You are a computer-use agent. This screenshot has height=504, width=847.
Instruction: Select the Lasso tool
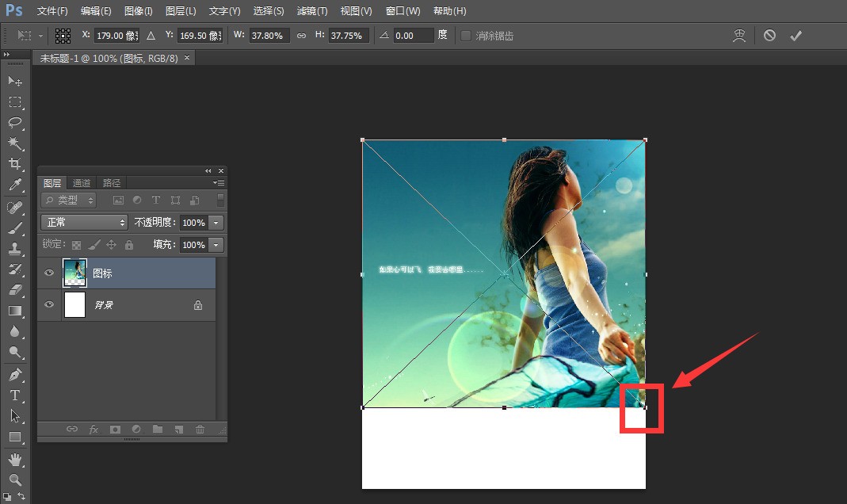pos(14,123)
